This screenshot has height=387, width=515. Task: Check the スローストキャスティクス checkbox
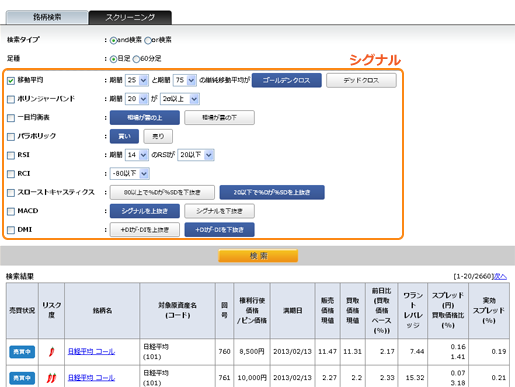pos(11,193)
